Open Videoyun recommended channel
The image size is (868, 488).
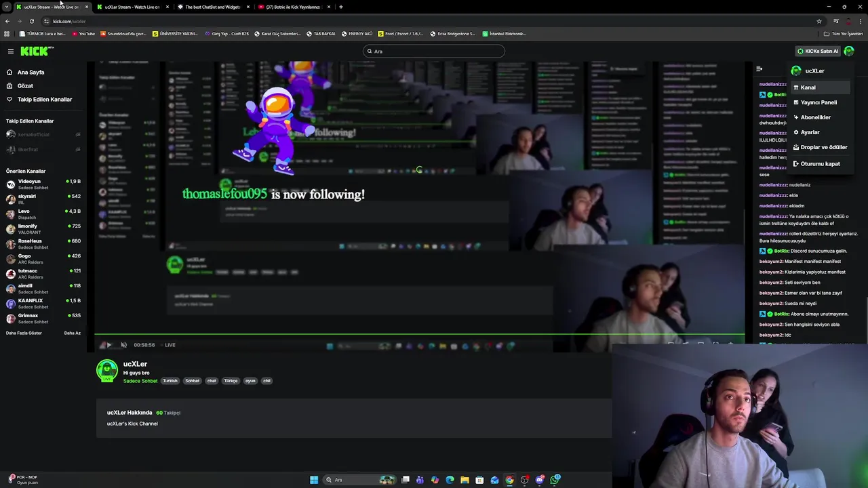click(43, 184)
